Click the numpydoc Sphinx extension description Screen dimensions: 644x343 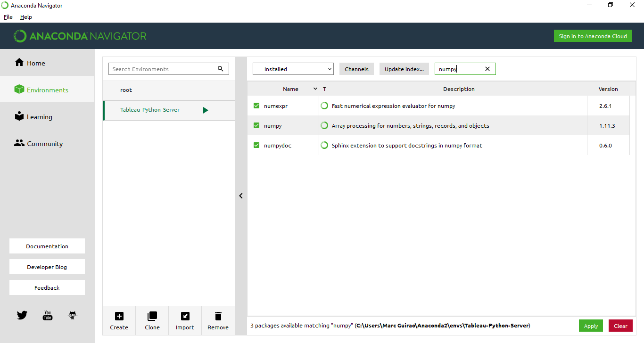407,145
